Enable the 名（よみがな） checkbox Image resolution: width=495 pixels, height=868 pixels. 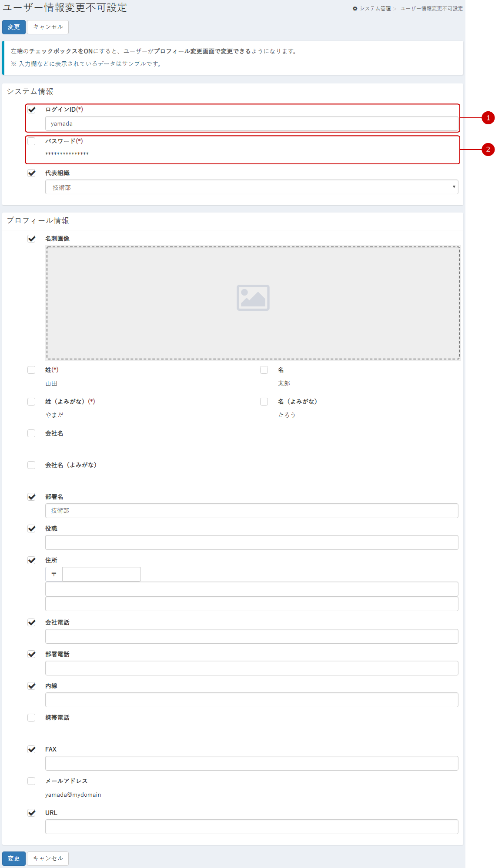tap(264, 402)
